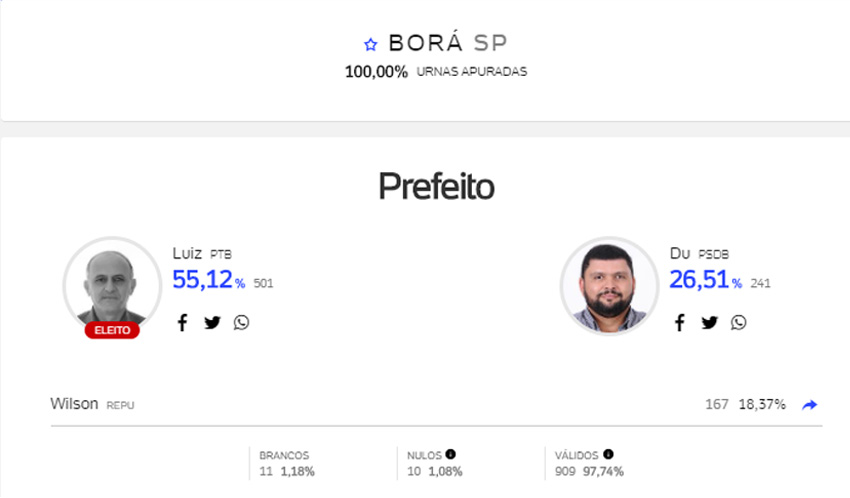Click the ELEITO badge under Luiz

click(x=112, y=330)
